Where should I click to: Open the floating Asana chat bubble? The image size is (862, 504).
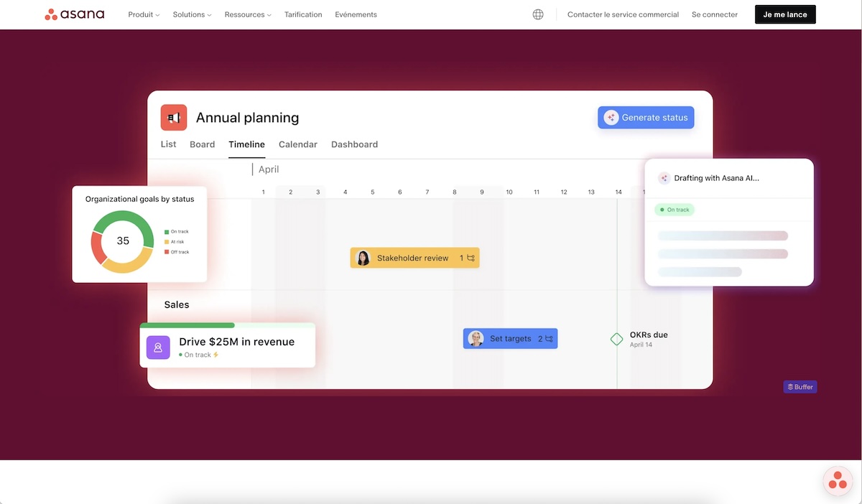pos(838,480)
